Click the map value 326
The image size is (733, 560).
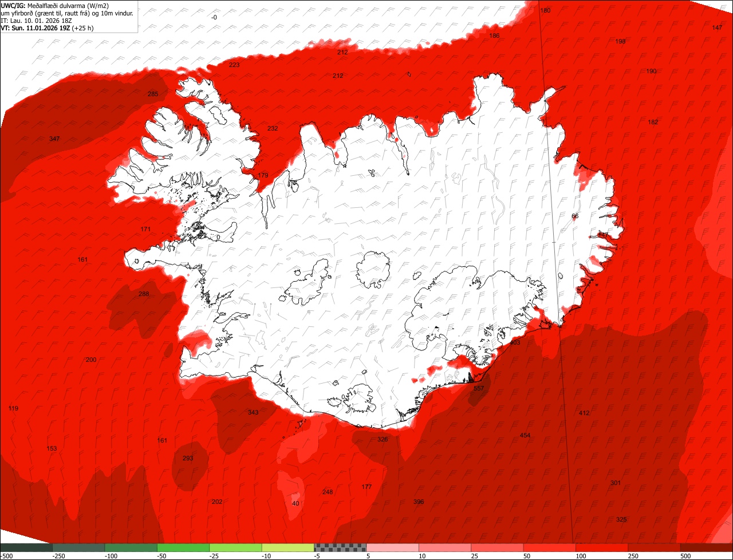click(x=383, y=439)
